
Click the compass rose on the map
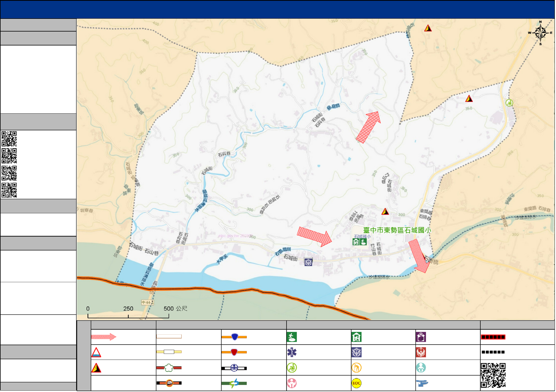pyautogui.click(x=541, y=33)
